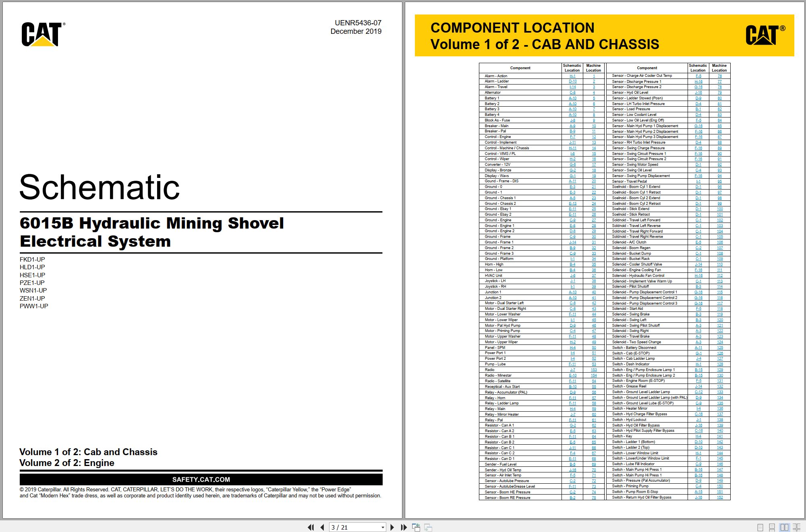This screenshot has width=806, height=532.
Task: Open schematic location G-6 for Converter - 12V
Action: click(572, 165)
